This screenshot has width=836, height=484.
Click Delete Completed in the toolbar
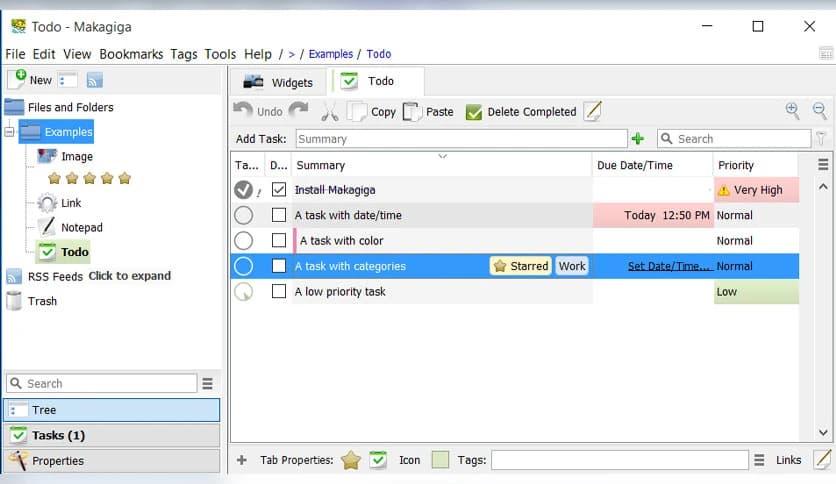pyautogui.click(x=521, y=111)
